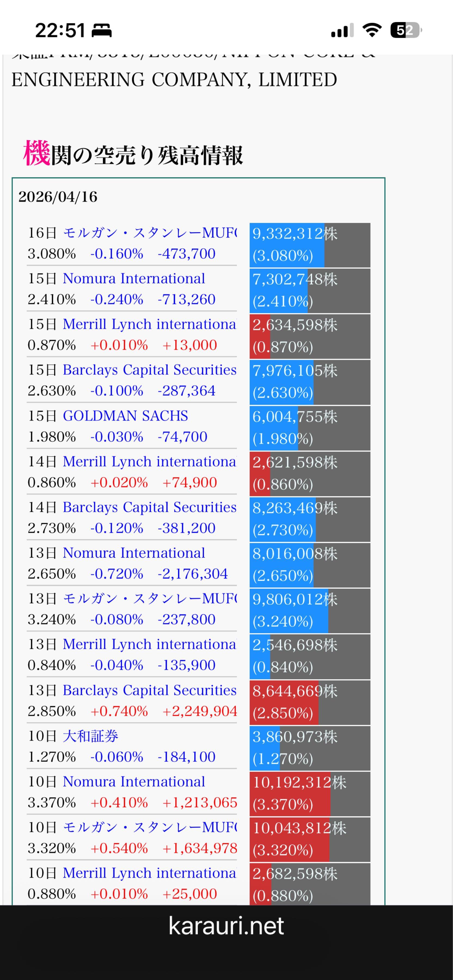Tap the 10日 モルガン・スタンレーMUFG link
This screenshot has width=453, height=980.
point(149,828)
